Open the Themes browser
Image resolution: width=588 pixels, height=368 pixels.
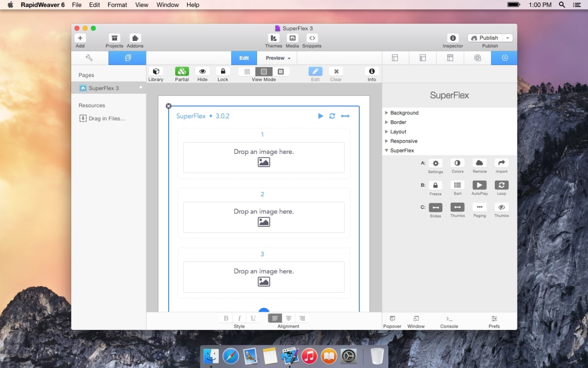click(x=273, y=38)
